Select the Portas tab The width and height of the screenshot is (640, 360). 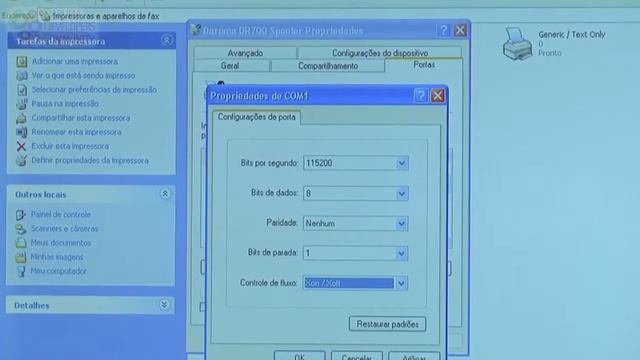click(424, 65)
